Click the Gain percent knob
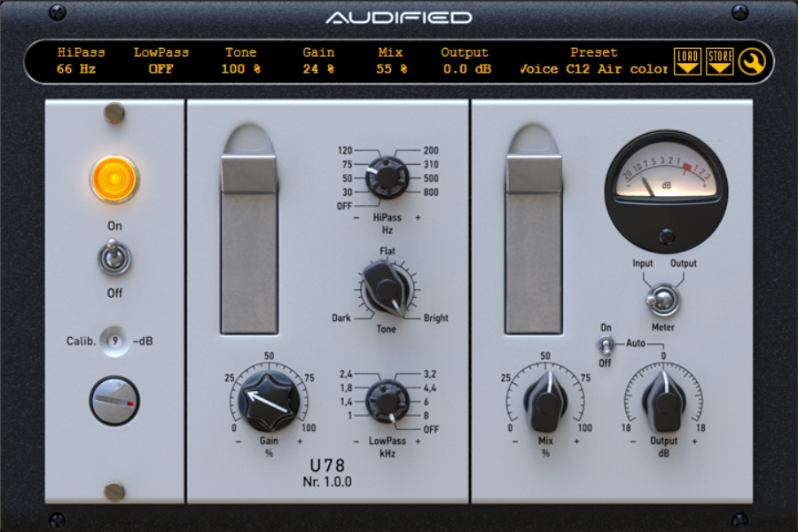Screen dimensions: 798x532 (x=269, y=402)
